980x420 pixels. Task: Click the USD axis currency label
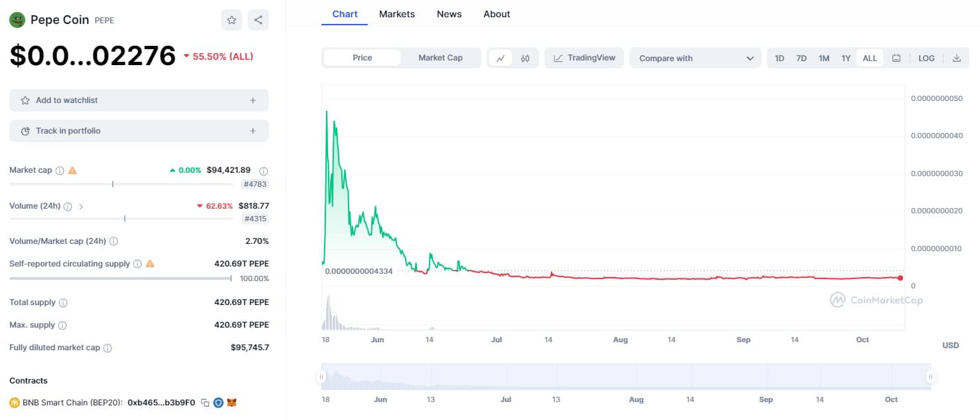tap(951, 346)
